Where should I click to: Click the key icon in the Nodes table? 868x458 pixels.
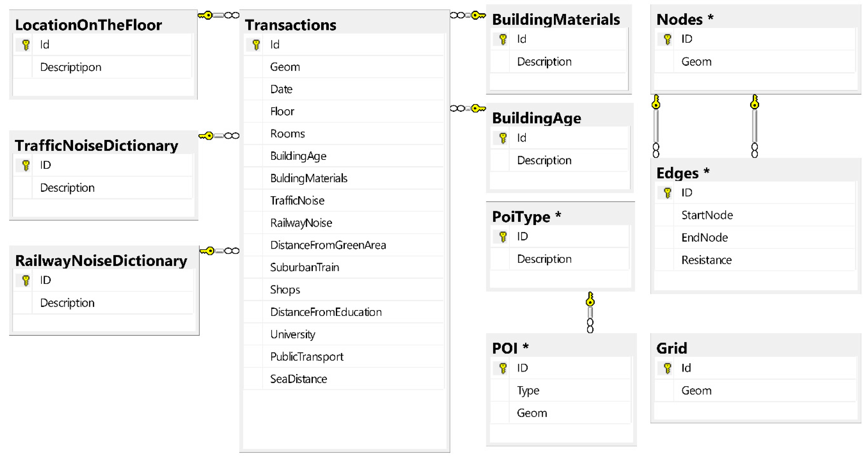pyautogui.click(x=667, y=39)
